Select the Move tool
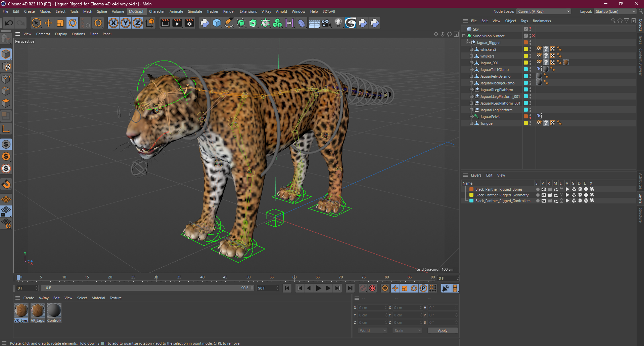 point(48,23)
